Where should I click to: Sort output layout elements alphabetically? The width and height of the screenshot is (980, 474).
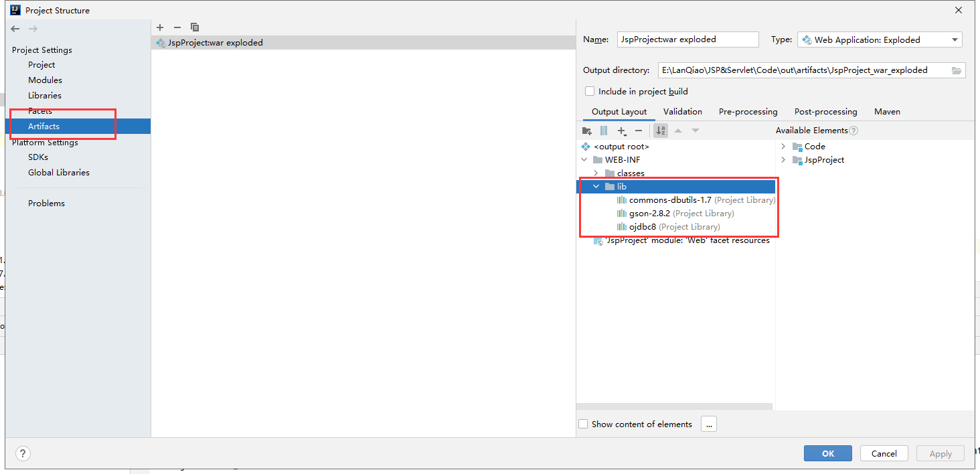660,131
